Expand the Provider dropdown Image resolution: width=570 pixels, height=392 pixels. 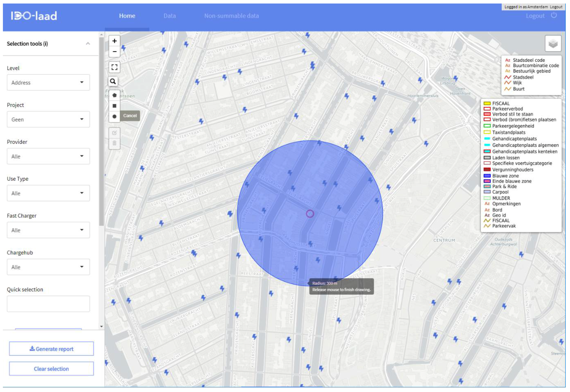48,156
